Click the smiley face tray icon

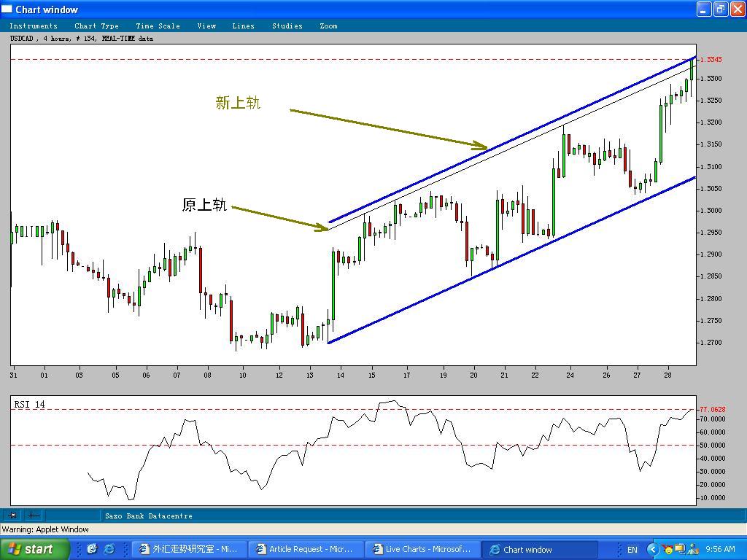pyautogui.click(x=667, y=550)
